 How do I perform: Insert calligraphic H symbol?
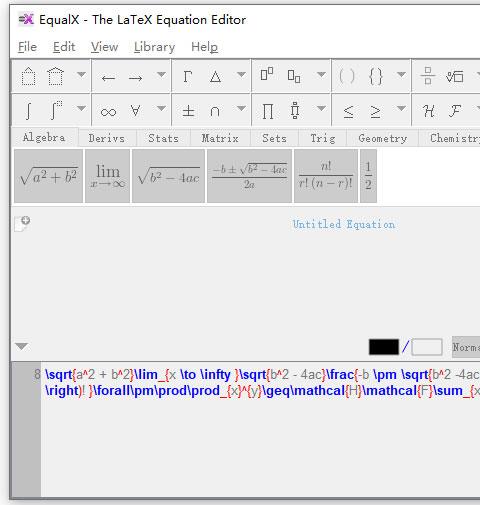click(x=429, y=111)
